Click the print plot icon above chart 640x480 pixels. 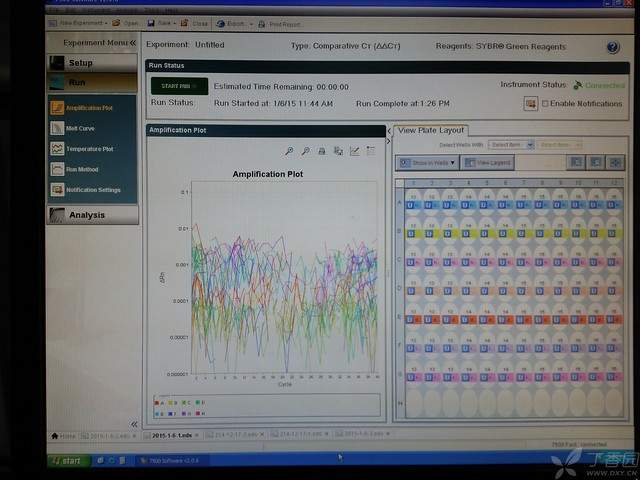tap(322, 151)
